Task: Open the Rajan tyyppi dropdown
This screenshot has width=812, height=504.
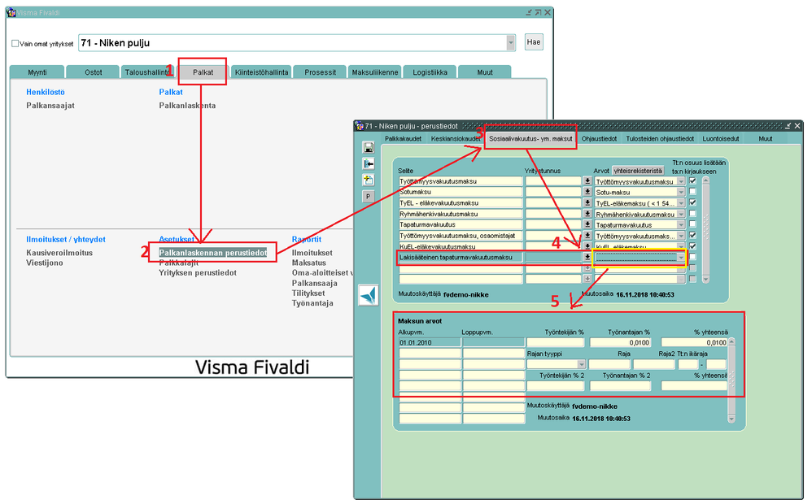Action: pyautogui.click(x=581, y=364)
